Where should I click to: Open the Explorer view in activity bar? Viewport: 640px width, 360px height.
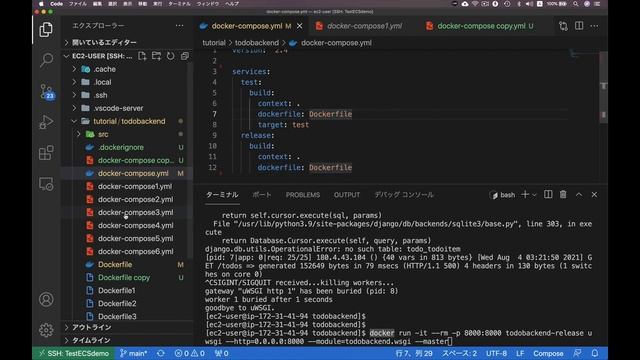(x=46, y=30)
